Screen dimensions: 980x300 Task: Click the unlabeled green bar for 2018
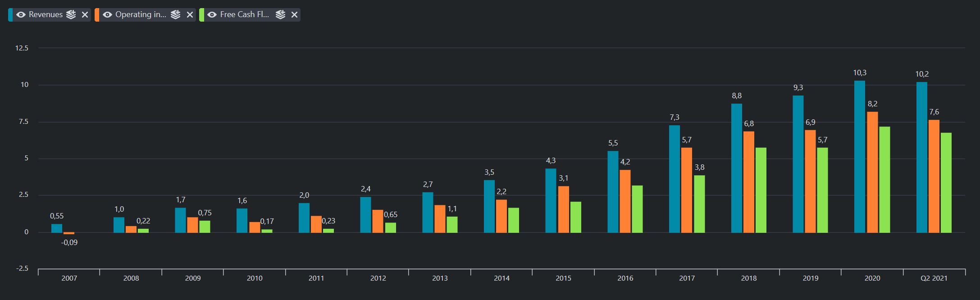click(x=761, y=190)
